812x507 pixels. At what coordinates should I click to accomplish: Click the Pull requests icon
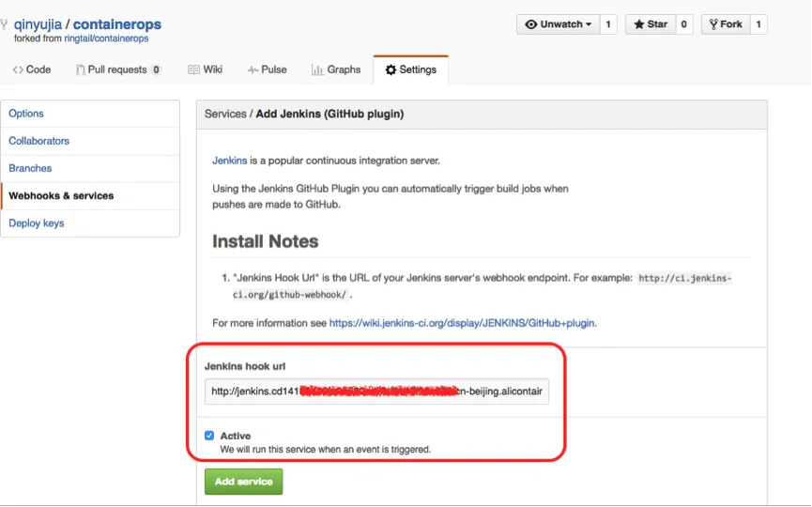(81, 69)
